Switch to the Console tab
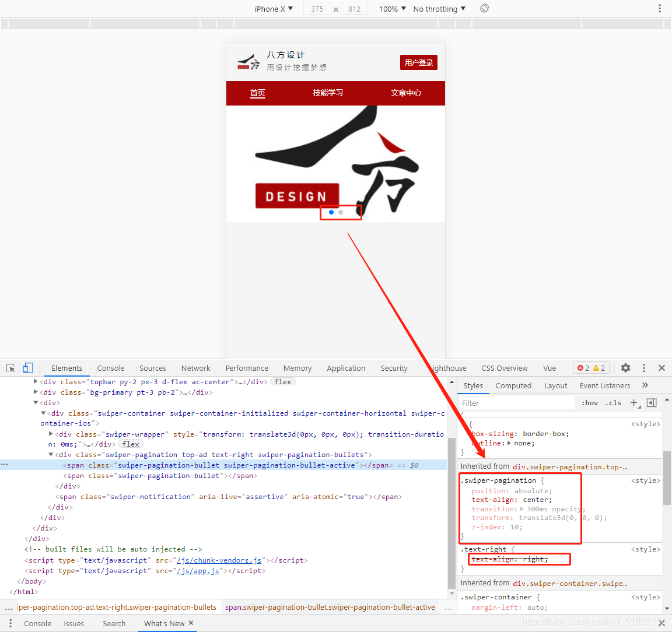This screenshot has height=632, width=672. [x=111, y=368]
